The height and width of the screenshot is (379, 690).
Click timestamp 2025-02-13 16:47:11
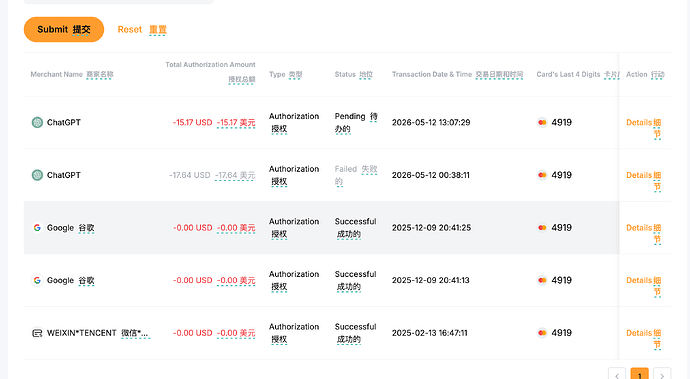click(x=430, y=333)
